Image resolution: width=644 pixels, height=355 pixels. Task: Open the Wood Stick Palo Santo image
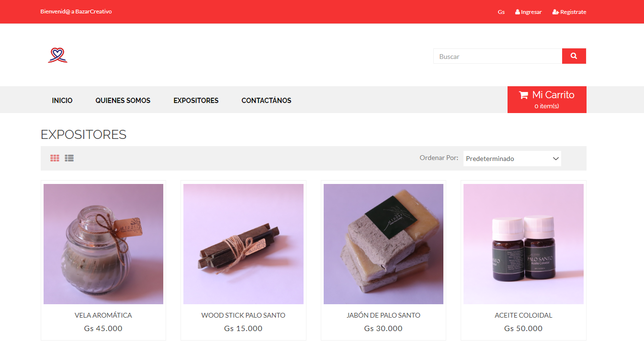click(243, 244)
